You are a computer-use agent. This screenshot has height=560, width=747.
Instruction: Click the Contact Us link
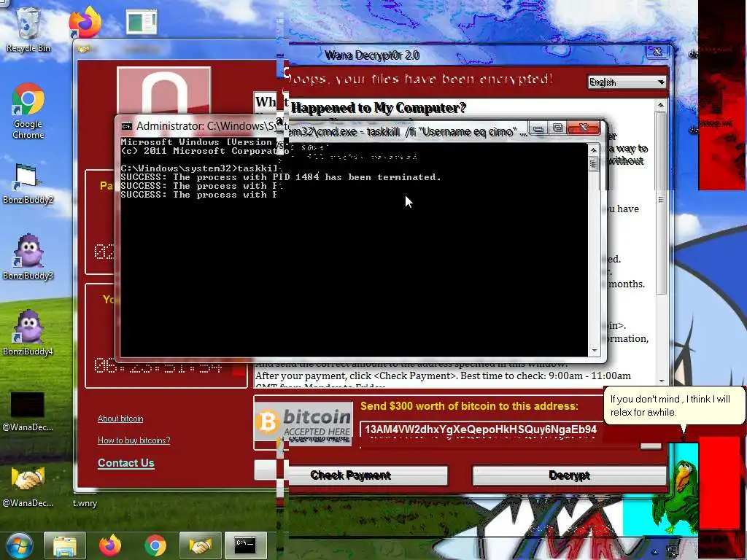point(125,463)
